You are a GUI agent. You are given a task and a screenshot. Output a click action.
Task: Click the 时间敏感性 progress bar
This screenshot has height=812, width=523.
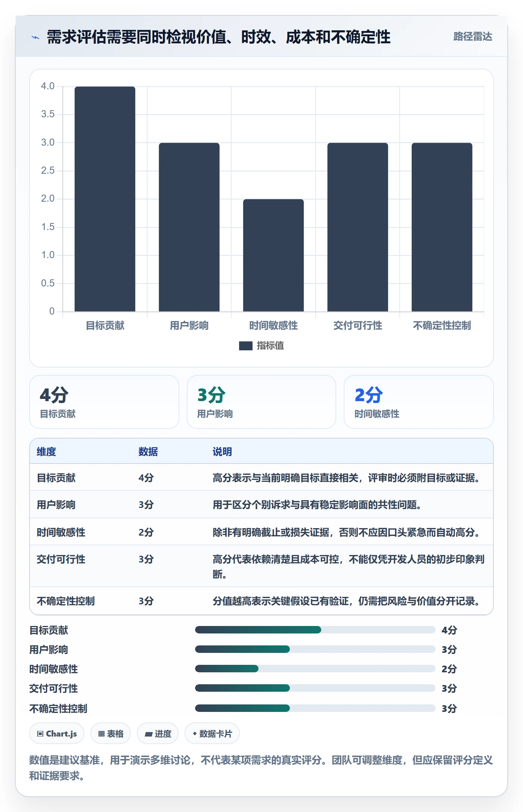[x=315, y=669]
